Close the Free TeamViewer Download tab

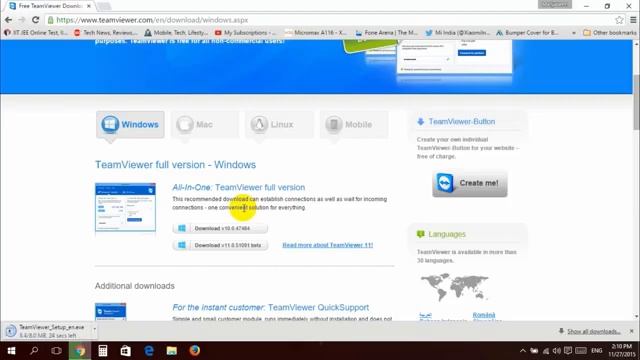point(89,6)
